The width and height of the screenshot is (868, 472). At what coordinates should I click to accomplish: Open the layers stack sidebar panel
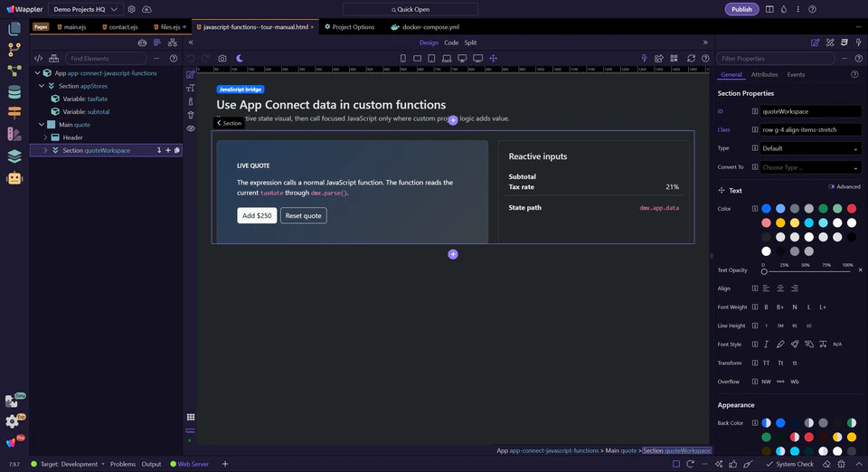[x=14, y=156]
